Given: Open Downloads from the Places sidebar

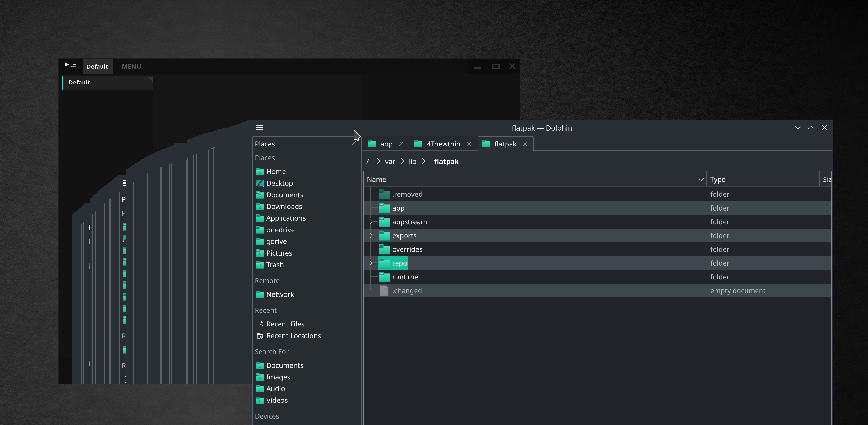Looking at the screenshot, I should 284,207.
